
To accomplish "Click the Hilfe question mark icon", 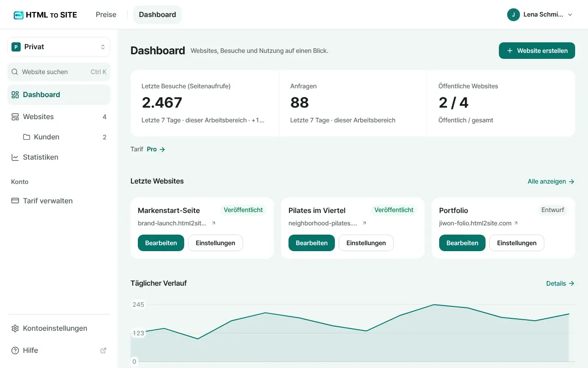I will pos(15,351).
